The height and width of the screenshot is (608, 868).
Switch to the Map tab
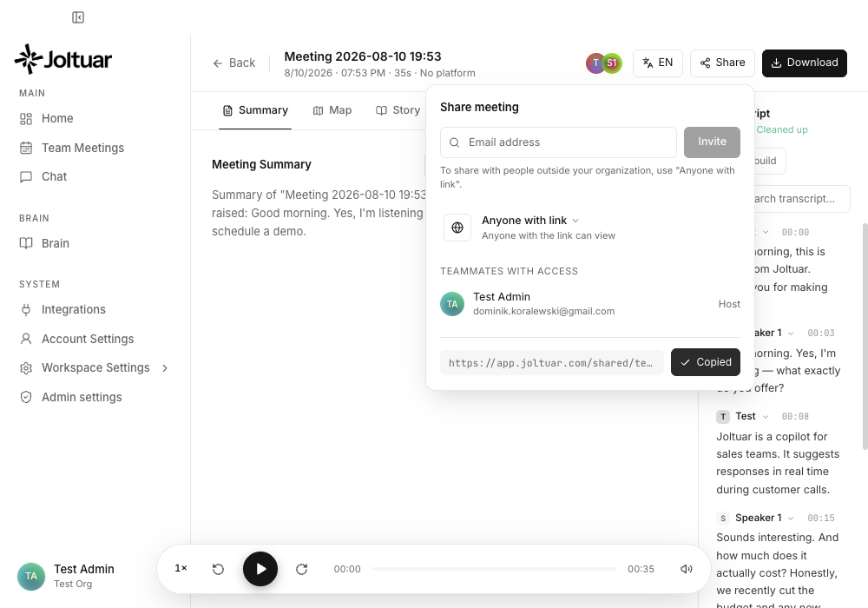[332, 110]
